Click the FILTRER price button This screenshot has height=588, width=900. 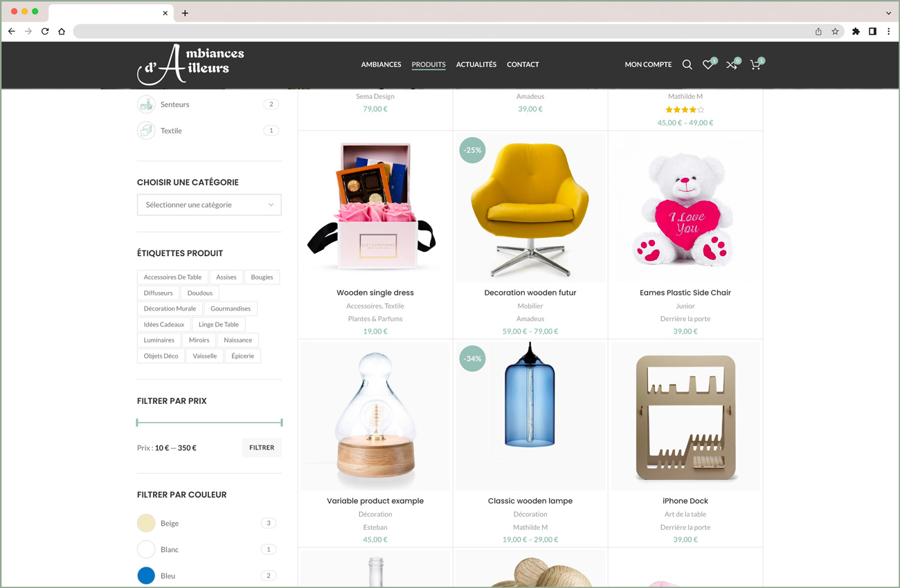click(x=262, y=448)
